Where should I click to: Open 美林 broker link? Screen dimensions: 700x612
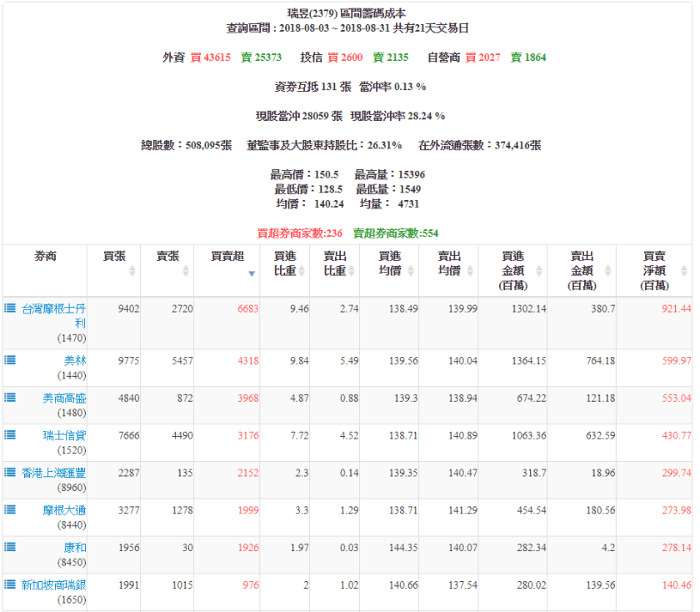tap(75, 360)
